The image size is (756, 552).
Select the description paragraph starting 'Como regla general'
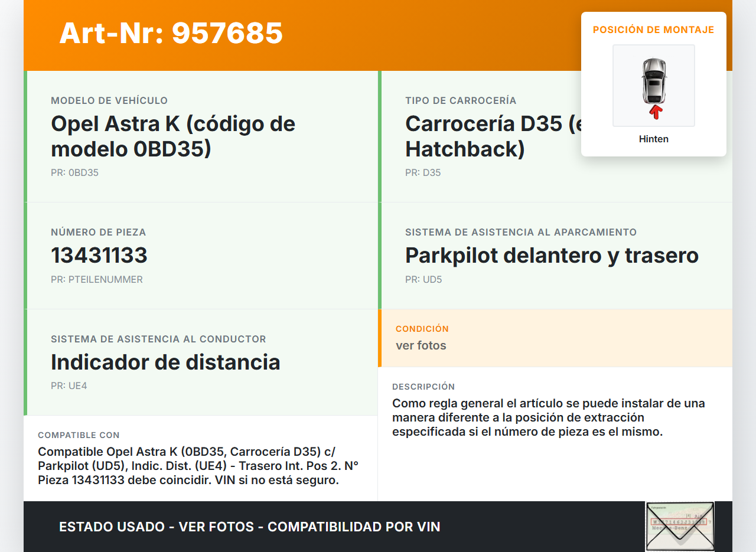549,417
